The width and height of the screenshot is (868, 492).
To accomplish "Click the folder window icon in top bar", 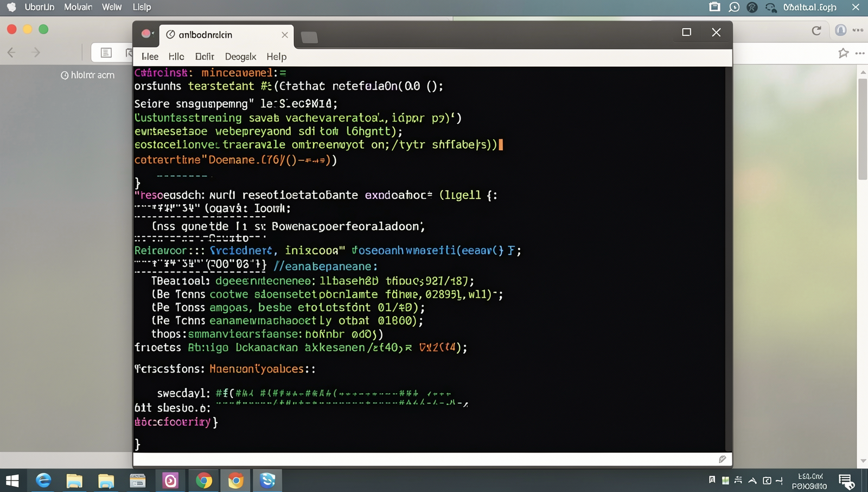I will (714, 7).
